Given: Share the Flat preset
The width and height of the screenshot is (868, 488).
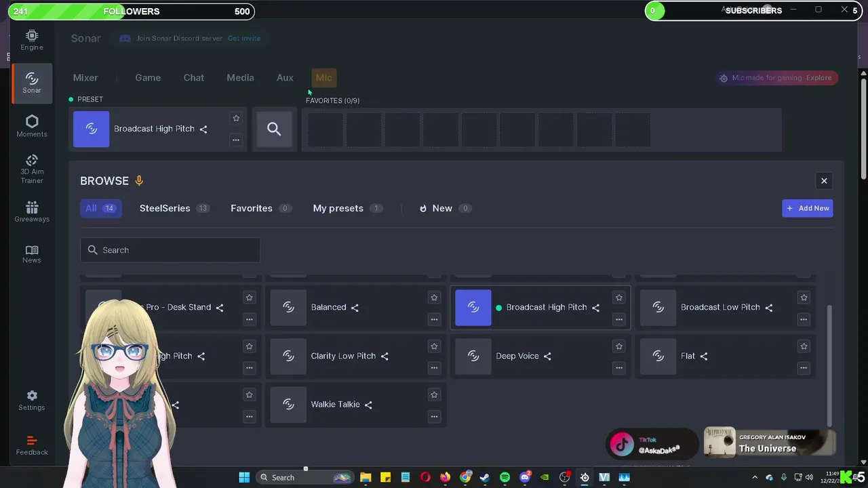Looking at the screenshot, I should click(x=704, y=357).
